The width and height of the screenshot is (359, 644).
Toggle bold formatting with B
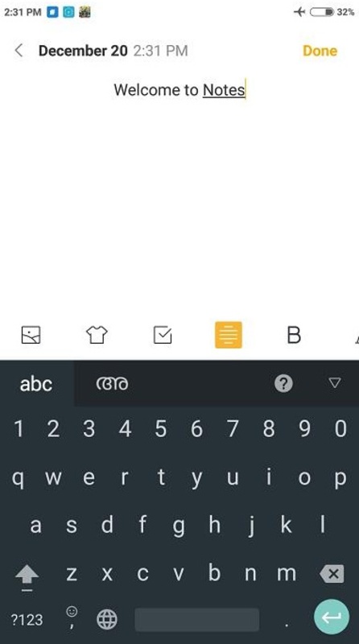[x=294, y=335]
